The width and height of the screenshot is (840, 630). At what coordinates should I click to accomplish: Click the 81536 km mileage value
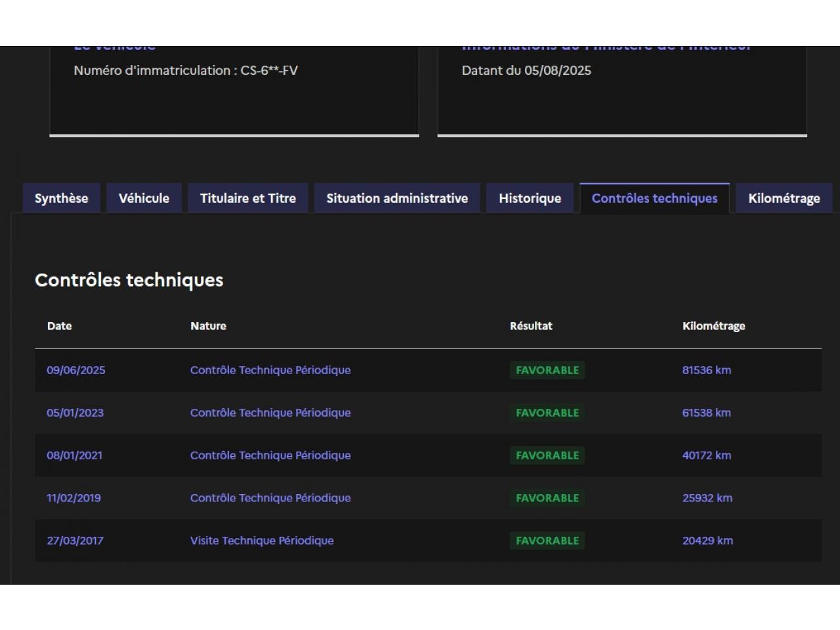(x=706, y=370)
